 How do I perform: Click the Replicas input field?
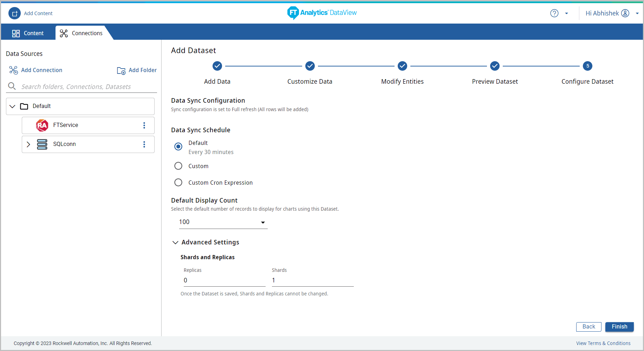point(224,281)
